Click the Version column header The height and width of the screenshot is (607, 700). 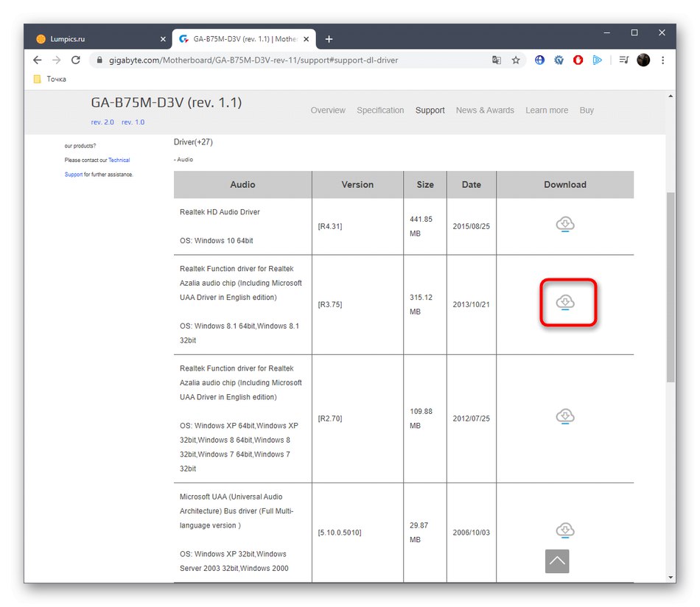357,184
